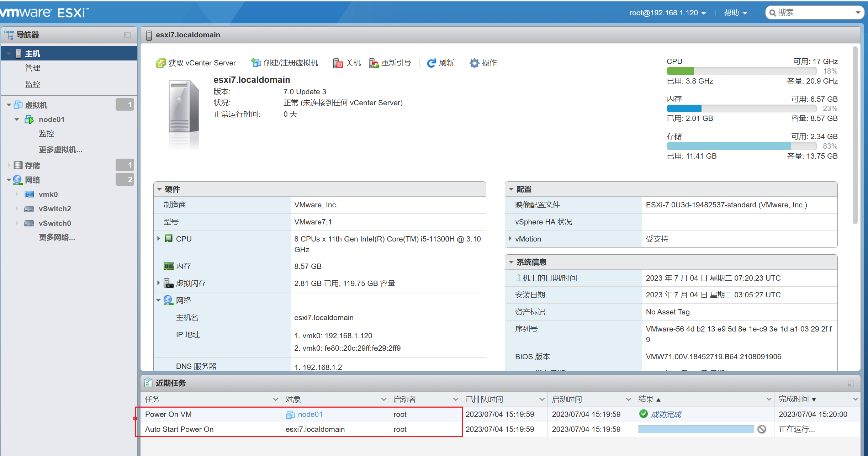The image size is (868, 456).
Task: Expand the vMotion row
Action: click(510, 239)
